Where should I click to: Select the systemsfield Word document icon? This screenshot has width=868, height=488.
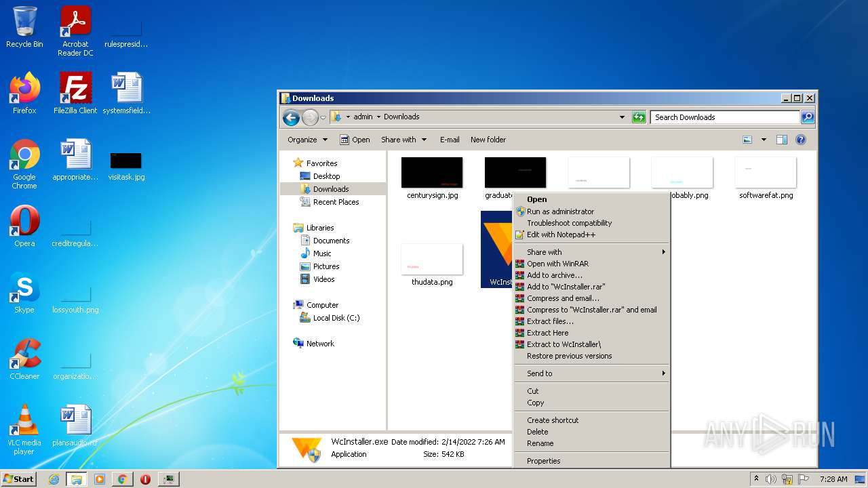[126, 93]
